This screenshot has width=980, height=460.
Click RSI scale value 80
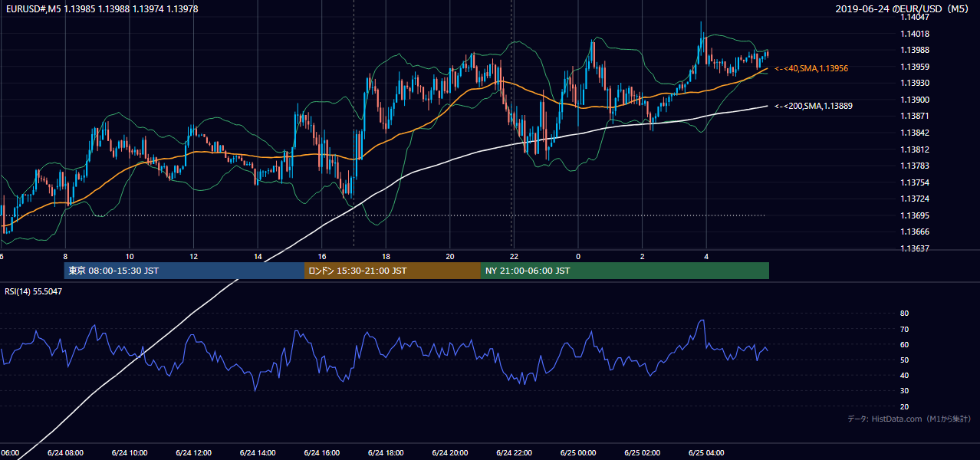(x=904, y=314)
